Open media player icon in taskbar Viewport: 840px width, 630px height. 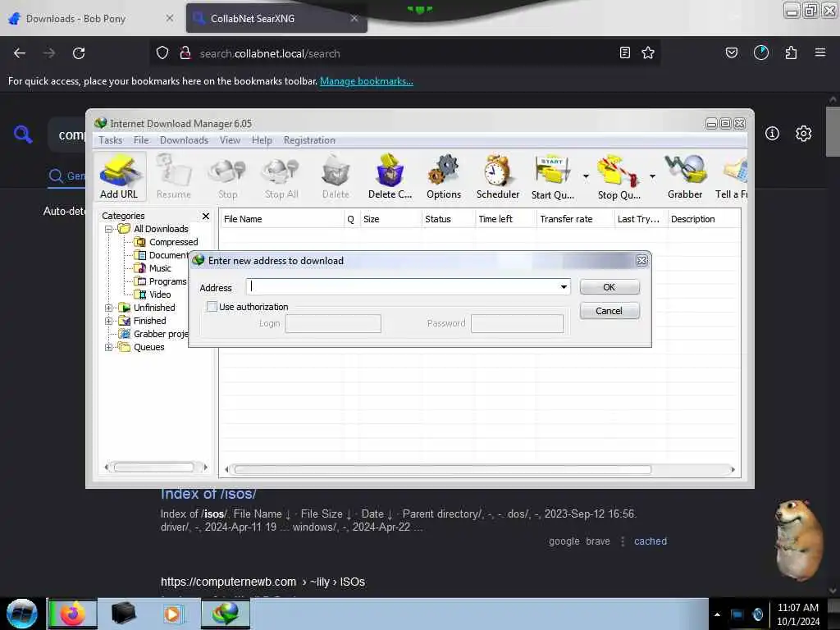point(172,614)
